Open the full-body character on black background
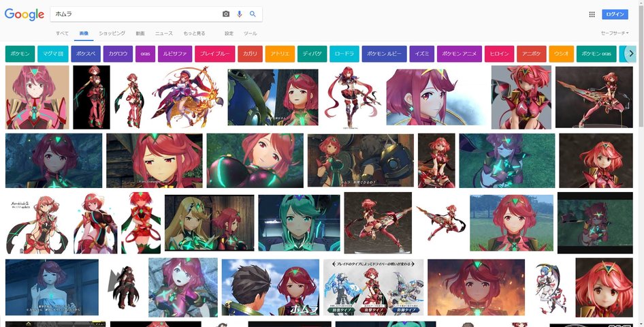The image size is (644, 327). 92,97
